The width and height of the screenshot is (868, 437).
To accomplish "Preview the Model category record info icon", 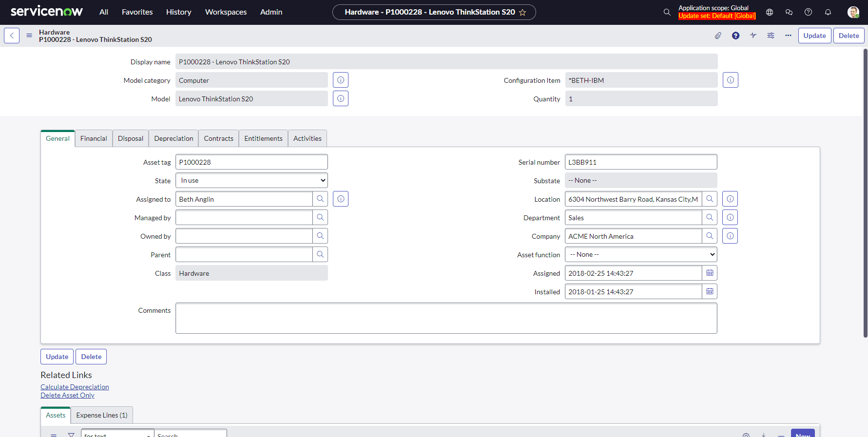I will pos(341,80).
